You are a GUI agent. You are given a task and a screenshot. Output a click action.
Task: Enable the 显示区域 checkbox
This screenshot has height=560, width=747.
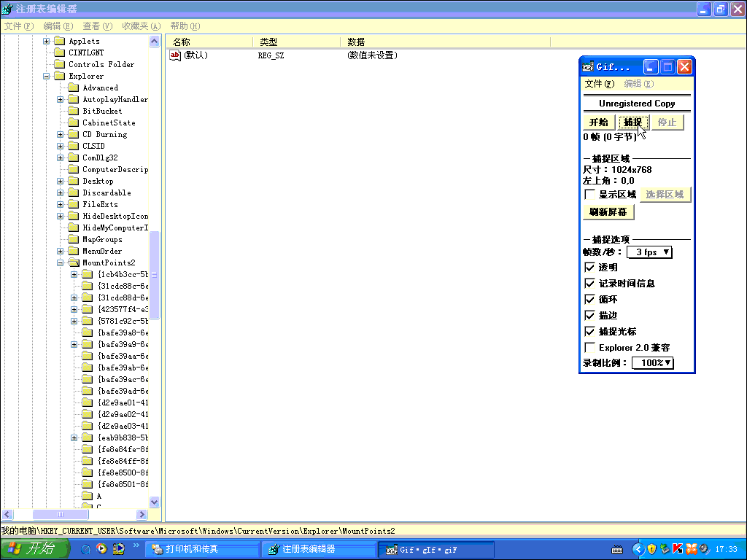pos(590,195)
